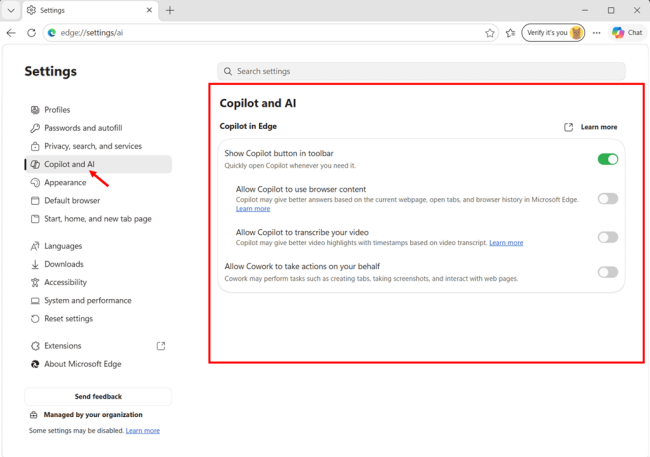Viewport: 650px width, 457px height.
Task: Click the Profiles sidebar icon
Action: pyautogui.click(x=35, y=110)
